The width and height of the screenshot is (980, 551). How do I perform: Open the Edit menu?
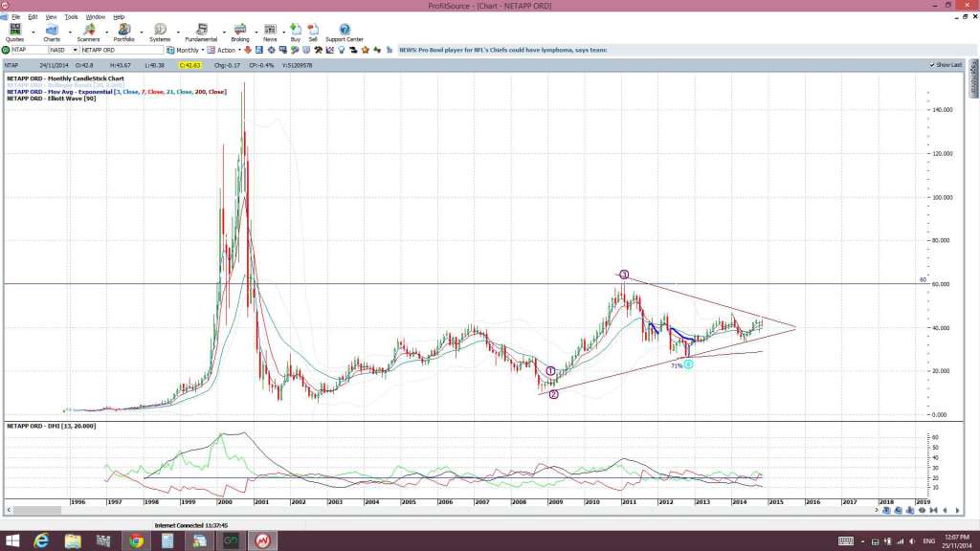[x=33, y=17]
